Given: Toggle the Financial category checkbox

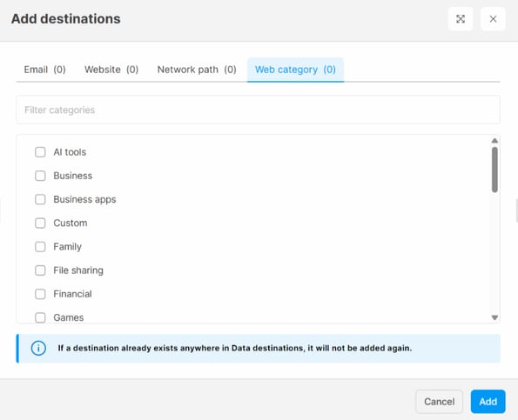Looking at the screenshot, I should tap(40, 294).
